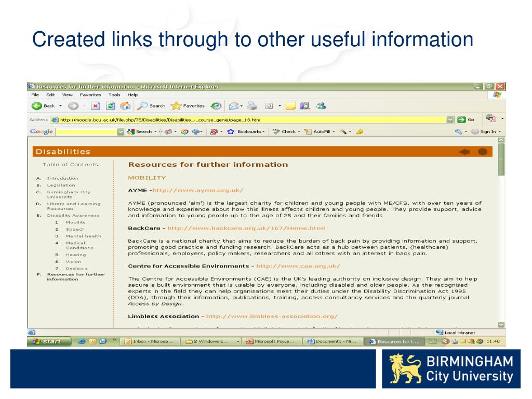Click the AutoFill toolbar button
532x399 pixels.
click(317, 131)
